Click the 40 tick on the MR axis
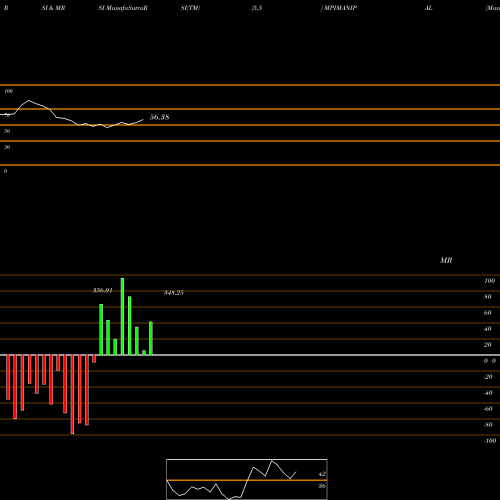Screen dimensions: 500x500 pyautogui.click(x=487, y=329)
